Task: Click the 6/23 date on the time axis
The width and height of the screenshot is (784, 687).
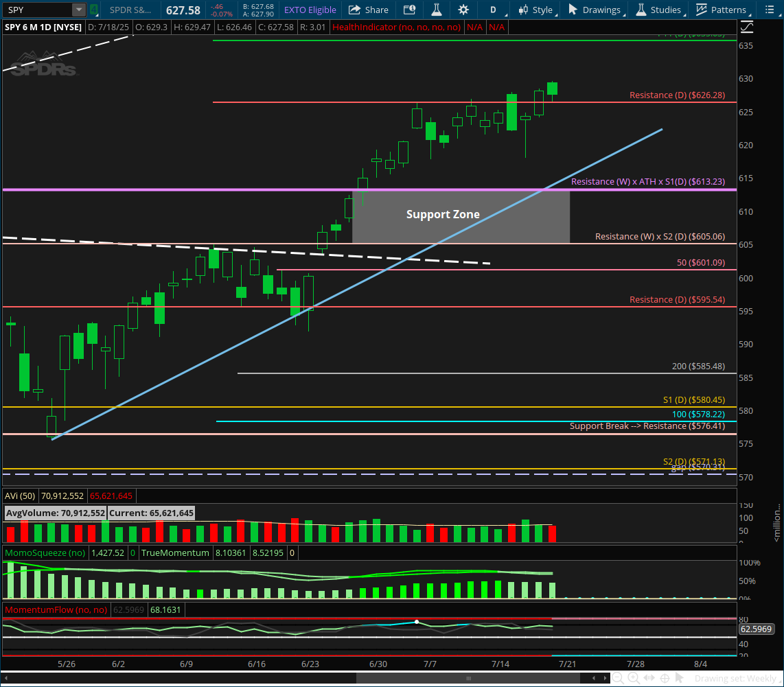Action: coord(310,664)
